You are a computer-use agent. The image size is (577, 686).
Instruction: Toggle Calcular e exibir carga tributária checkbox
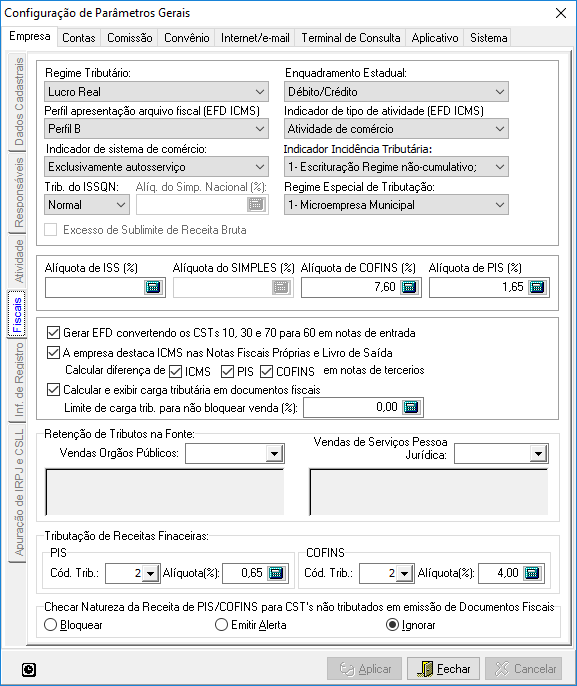coord(53,389)
